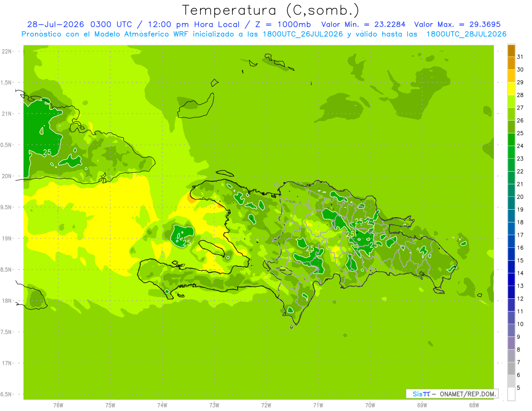Click the gray legend swatch between 6 and 7

click(x=511, y=369)
